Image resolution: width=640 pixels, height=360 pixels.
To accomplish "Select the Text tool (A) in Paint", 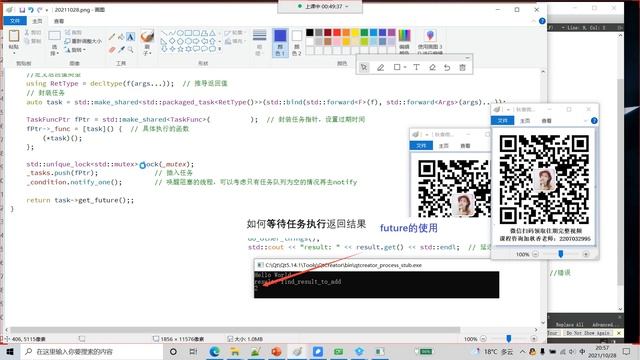I will 130,37.
